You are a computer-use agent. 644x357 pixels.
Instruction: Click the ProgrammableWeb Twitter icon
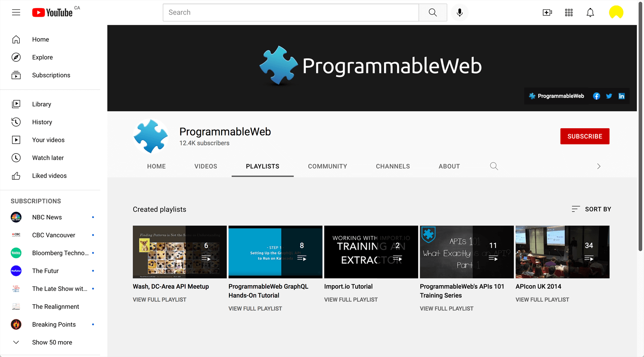point(609,96)
